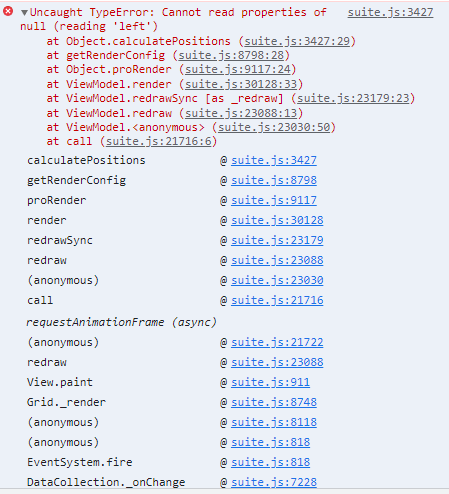Open suite.js:23179:23 link in redrawSync line
449x494 pixels.
353,99
